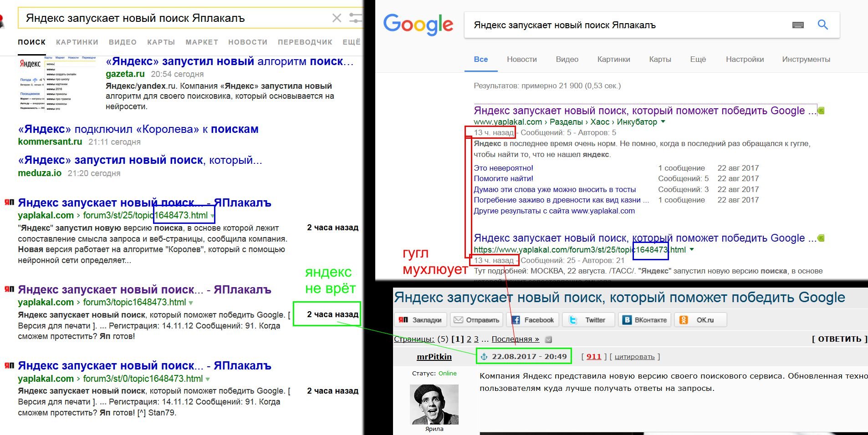Open sitelink Это невероятно!
868x435 pixels.
pyautogui.click(x=503, y=168)
